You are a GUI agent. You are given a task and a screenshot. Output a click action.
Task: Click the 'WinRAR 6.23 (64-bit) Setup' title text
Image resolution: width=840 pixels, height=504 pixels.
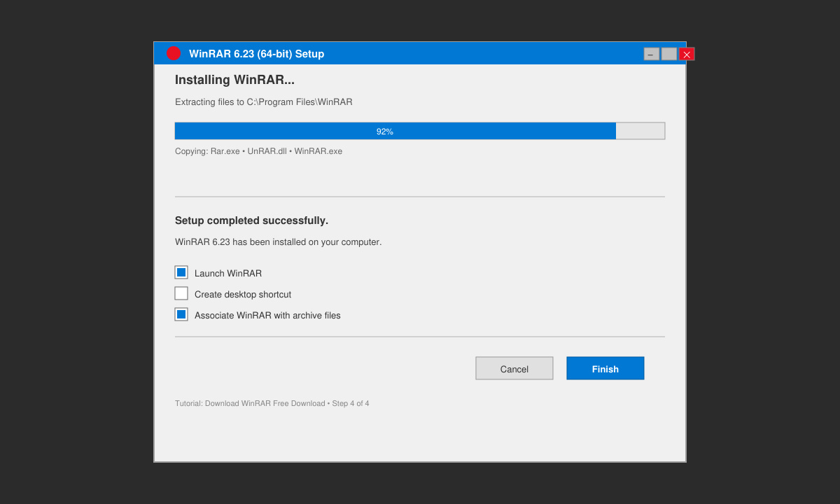pos(256,54)
